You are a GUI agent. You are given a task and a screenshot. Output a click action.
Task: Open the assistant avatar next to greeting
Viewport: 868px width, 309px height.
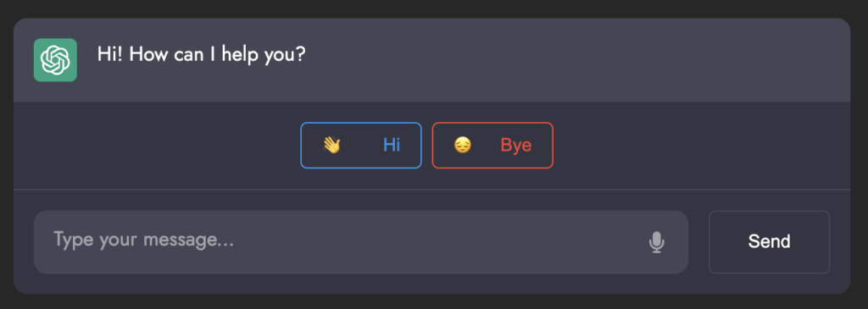click(55, 60)
